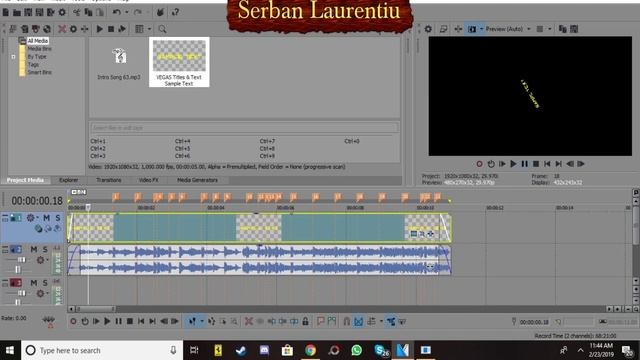Adjust audio track 3 volume slider
The image size is (640, 360).
pyautogui.click(x=21, y=293)
